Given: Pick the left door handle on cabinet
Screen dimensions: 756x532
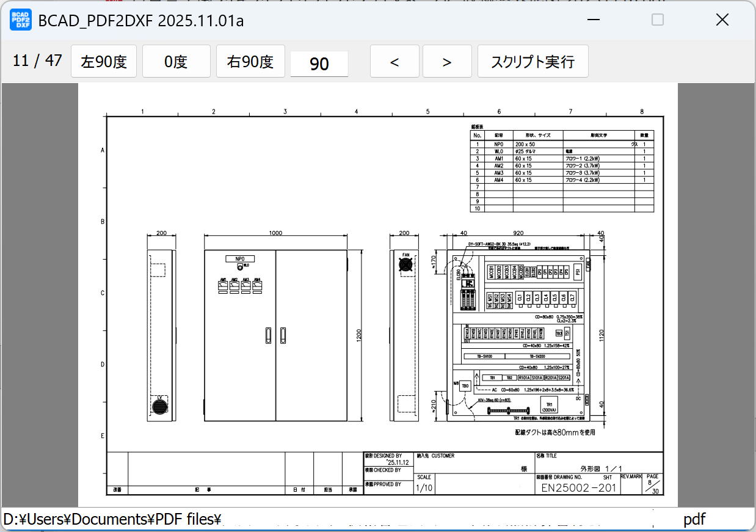Looking at the screenshot, I should point(268,335).
